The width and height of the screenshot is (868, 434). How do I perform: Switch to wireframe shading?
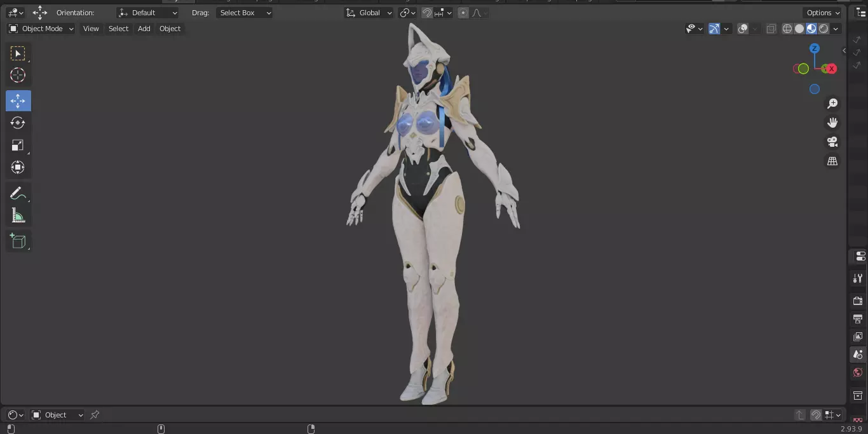pyautogui.click(x=787, y=29)
